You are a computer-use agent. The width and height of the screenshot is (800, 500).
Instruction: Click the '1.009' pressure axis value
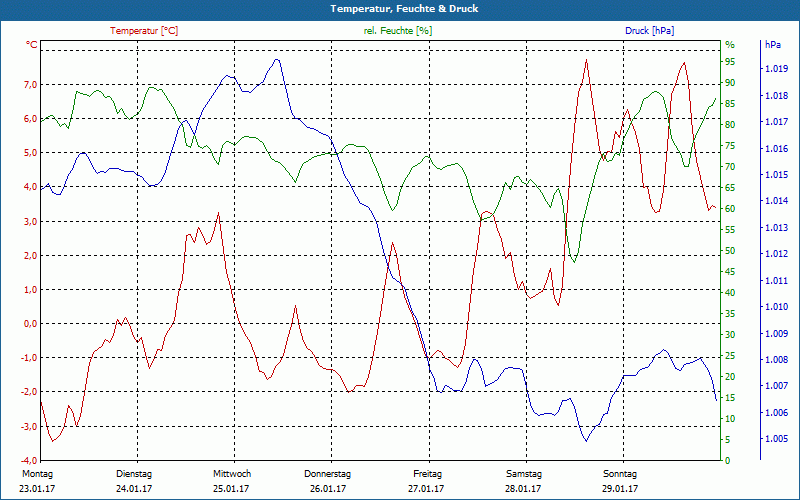777,333
